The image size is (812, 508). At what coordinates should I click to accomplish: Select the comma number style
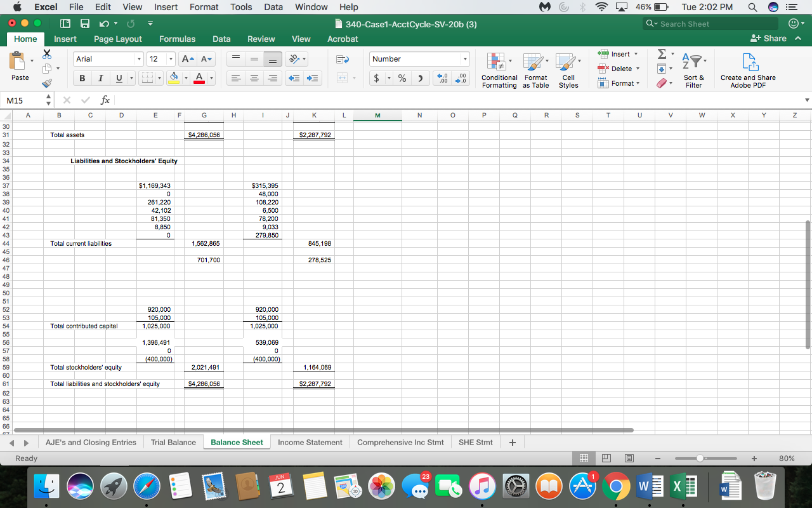[x=420, y=78]
